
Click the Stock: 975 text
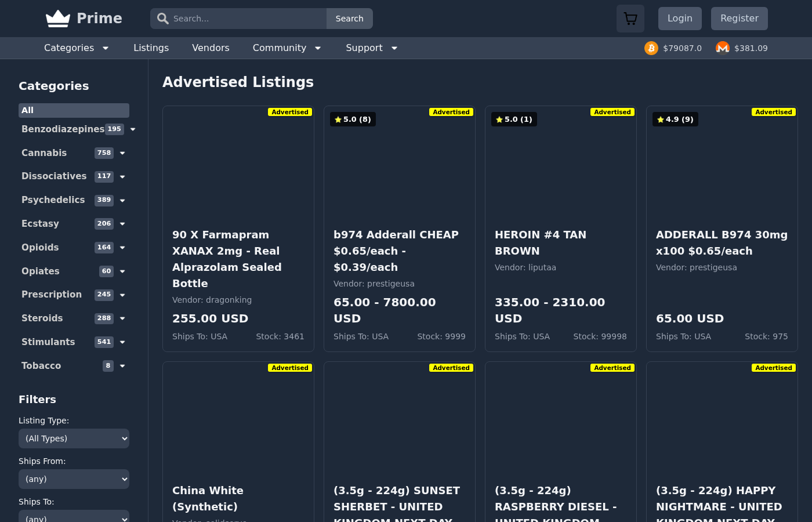pyautogui.click(x=766, y=336)
